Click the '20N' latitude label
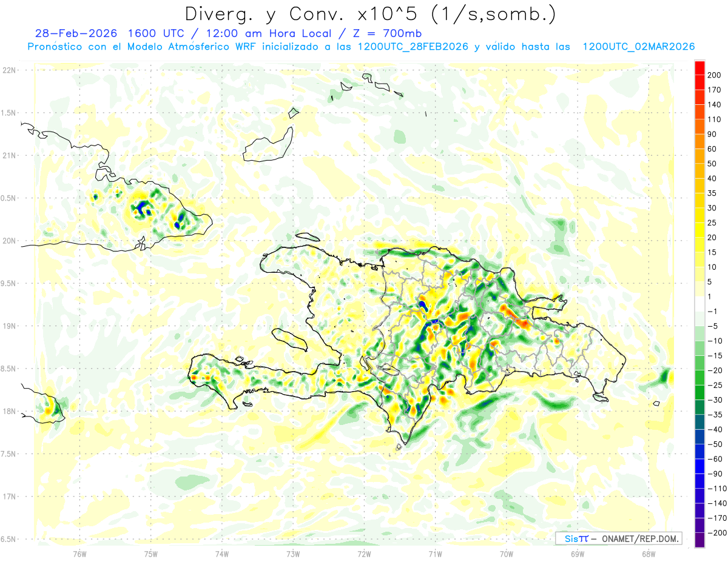Image resolution: width=728 pixels, height=562 pixels. pos(9,241)
